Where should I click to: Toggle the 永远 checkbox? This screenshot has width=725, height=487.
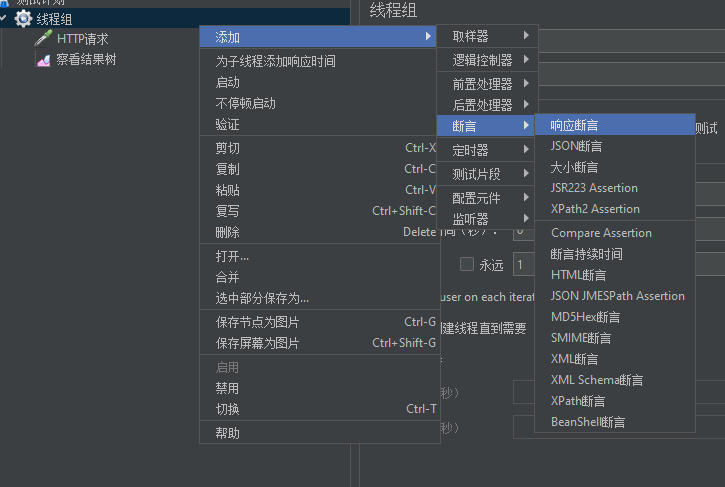pyautogui.click(x=467, y=265)
